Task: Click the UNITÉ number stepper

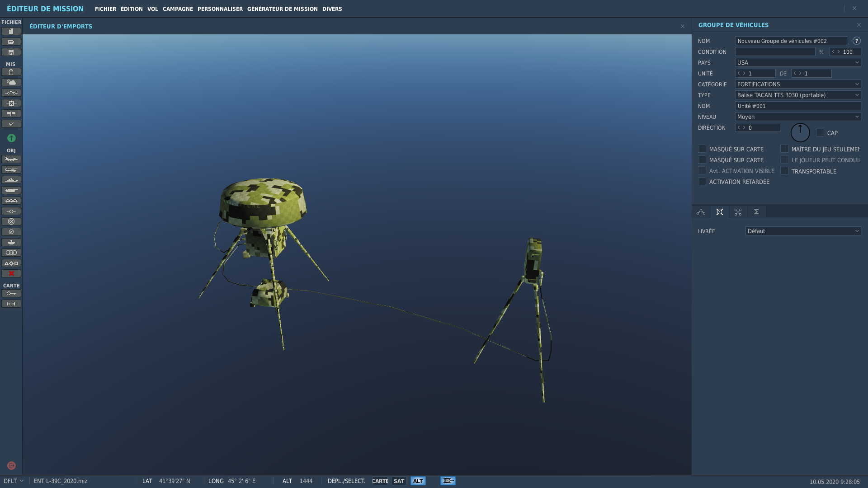Action: click(x=755, y=73)
